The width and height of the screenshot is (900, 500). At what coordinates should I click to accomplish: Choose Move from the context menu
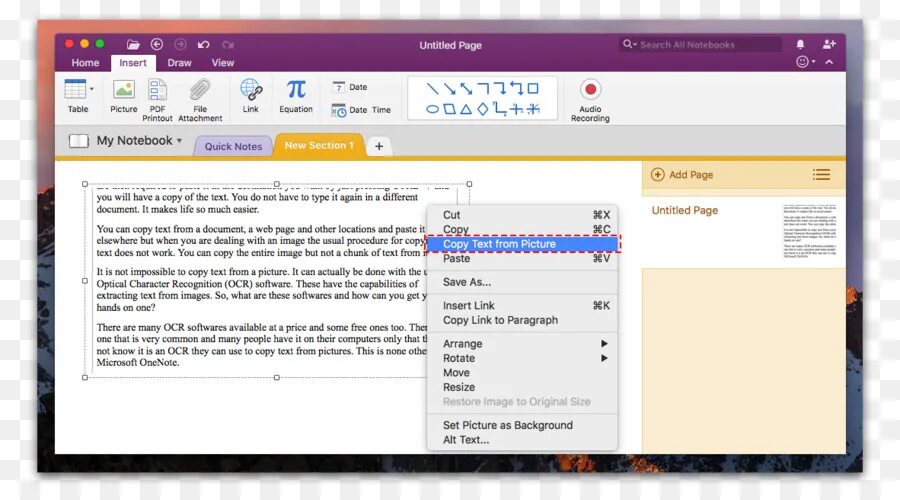coord(522,373)
